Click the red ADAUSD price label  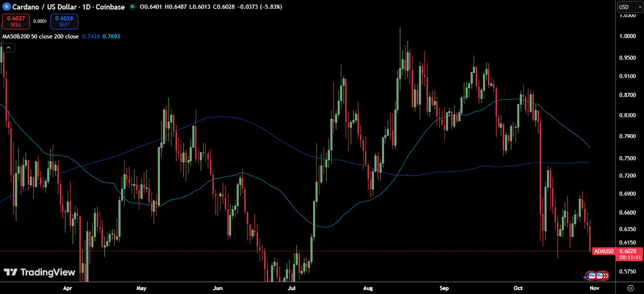[604, 251]
